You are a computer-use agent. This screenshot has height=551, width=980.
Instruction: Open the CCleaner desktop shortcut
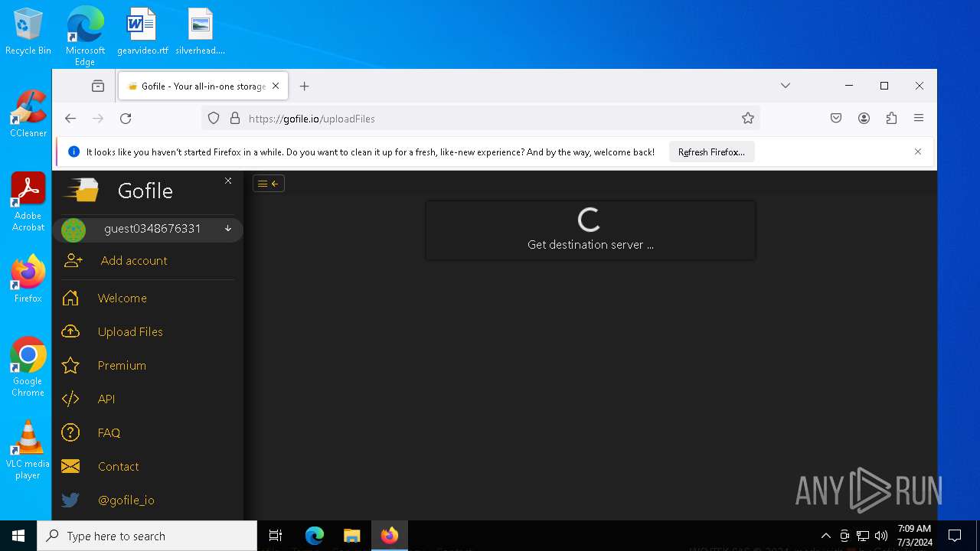point(28,113)
